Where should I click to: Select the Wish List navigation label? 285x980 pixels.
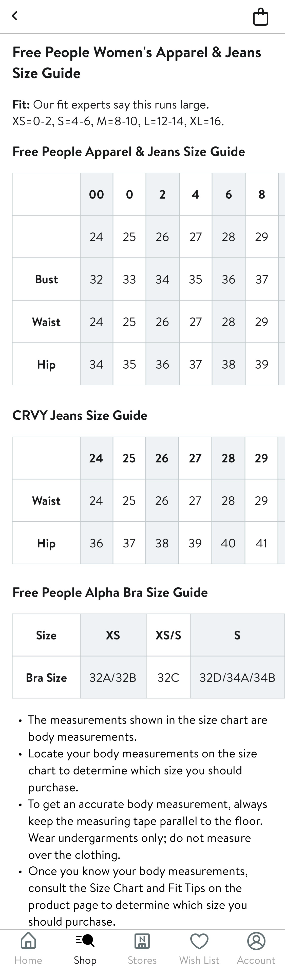[199, 960]
